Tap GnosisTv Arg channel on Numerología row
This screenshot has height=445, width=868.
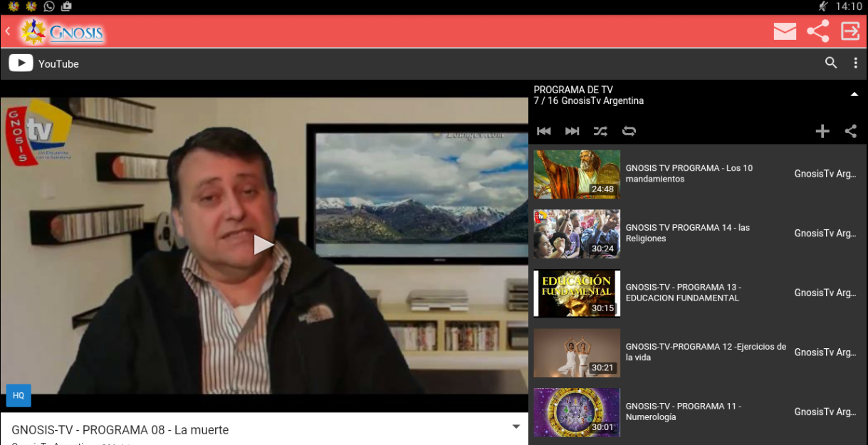pyautogui.click(x=825, y=412)
